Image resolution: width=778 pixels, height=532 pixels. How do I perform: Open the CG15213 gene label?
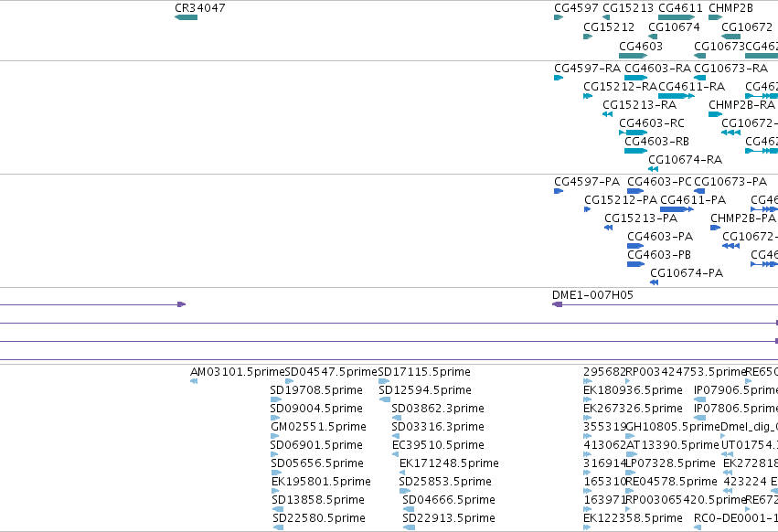pyautogui.click(x=628, y=8)
